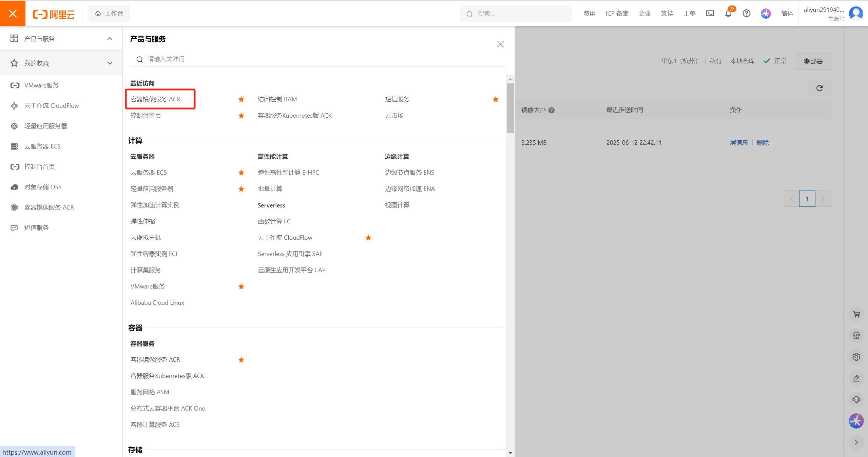
Task: Click the 部署 button
Action: 812,61
